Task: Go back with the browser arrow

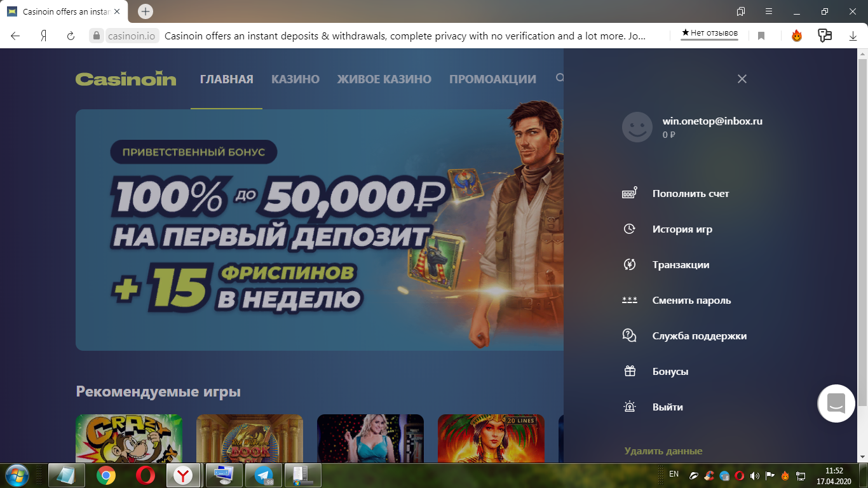Action: 15,36
